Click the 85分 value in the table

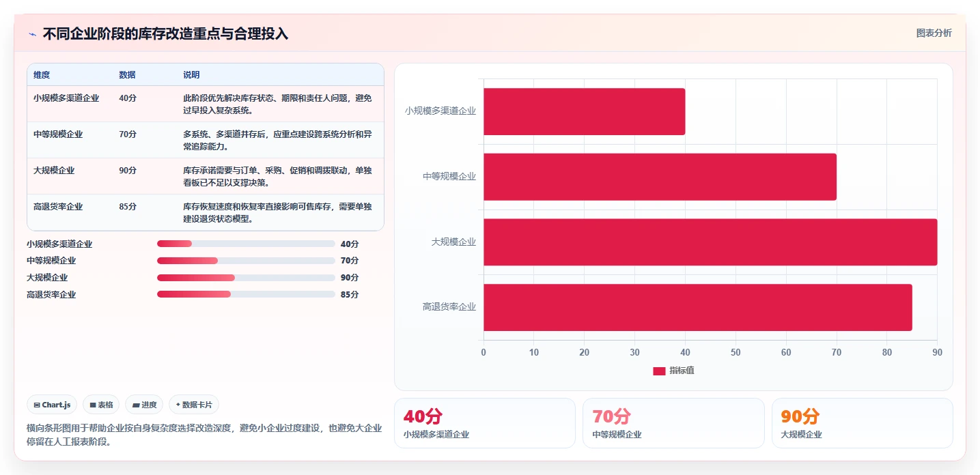pyautogui.click(x=128, y=207)
